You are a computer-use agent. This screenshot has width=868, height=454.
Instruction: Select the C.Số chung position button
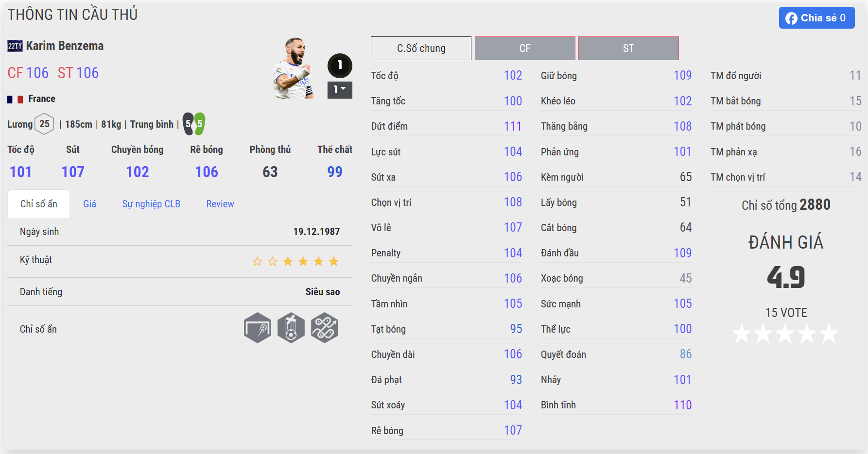click(x=421, y=48)
